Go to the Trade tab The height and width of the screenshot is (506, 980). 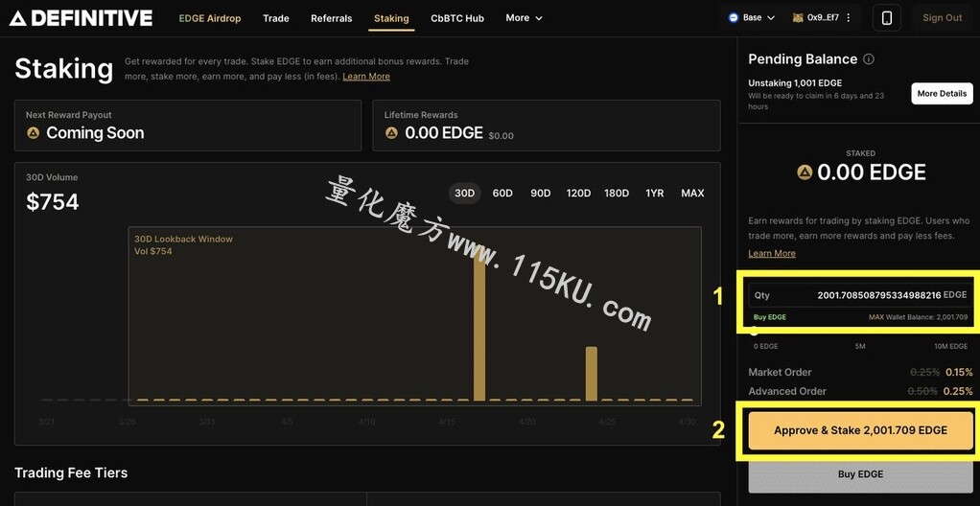275,18
